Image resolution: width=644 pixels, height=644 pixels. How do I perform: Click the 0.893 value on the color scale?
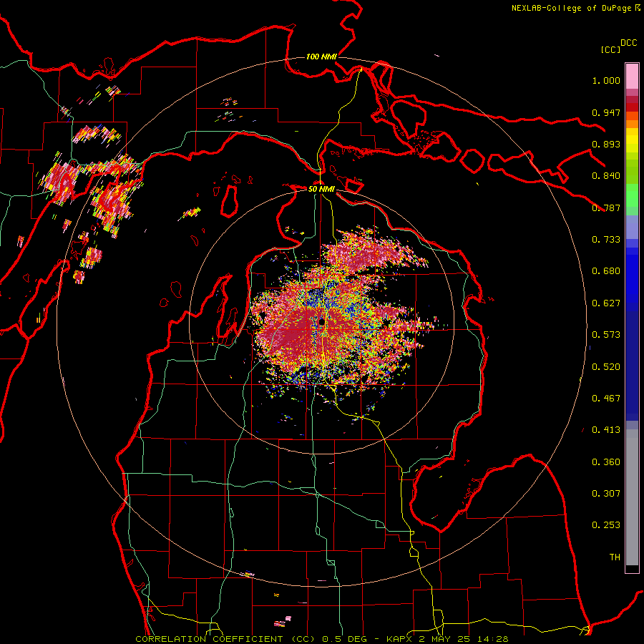click(606, 144)
